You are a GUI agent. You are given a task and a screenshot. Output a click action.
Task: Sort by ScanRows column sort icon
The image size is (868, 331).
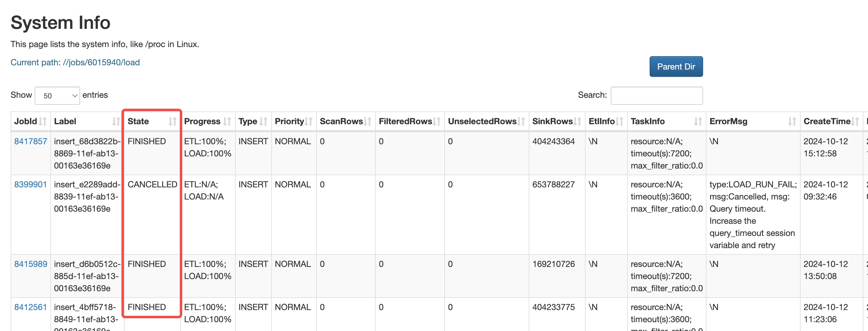pyautogui.click(x=367, y=121)
